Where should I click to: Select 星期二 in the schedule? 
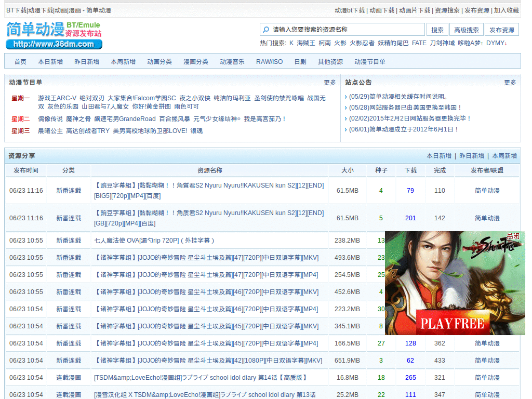click(x=20, y=119)
